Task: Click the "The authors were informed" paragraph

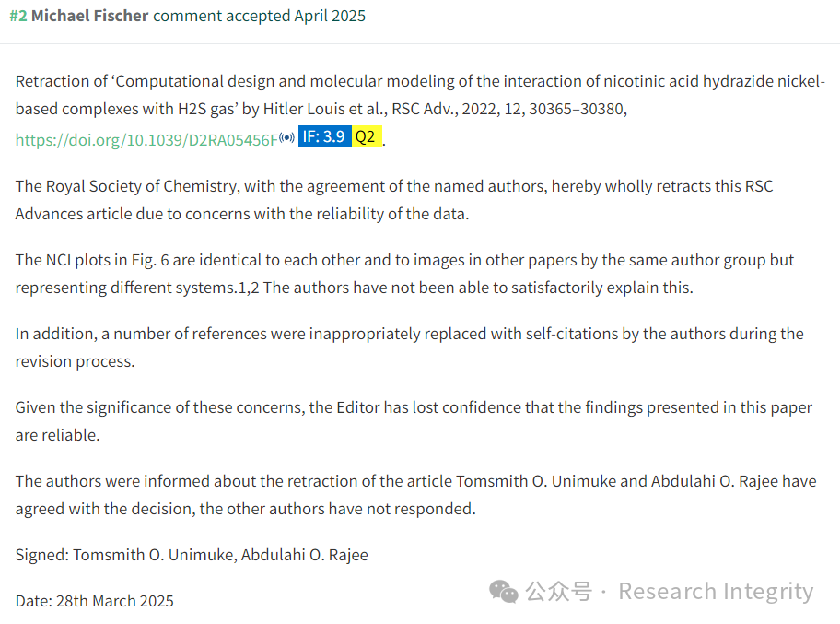Action: pos(415,495)
